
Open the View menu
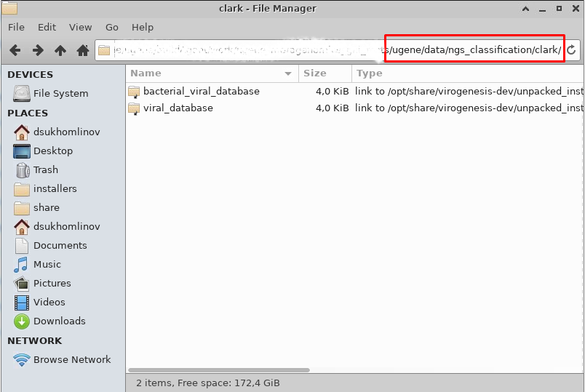[80, 27]
